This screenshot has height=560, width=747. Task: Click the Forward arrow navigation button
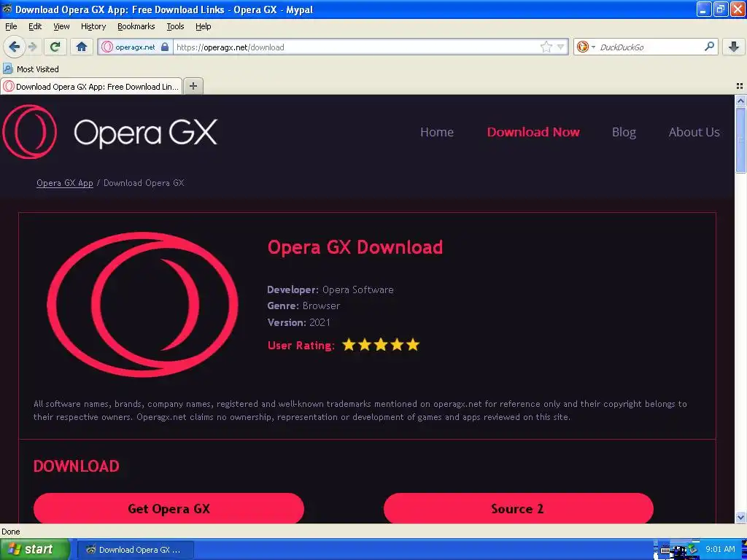(32, 47)
